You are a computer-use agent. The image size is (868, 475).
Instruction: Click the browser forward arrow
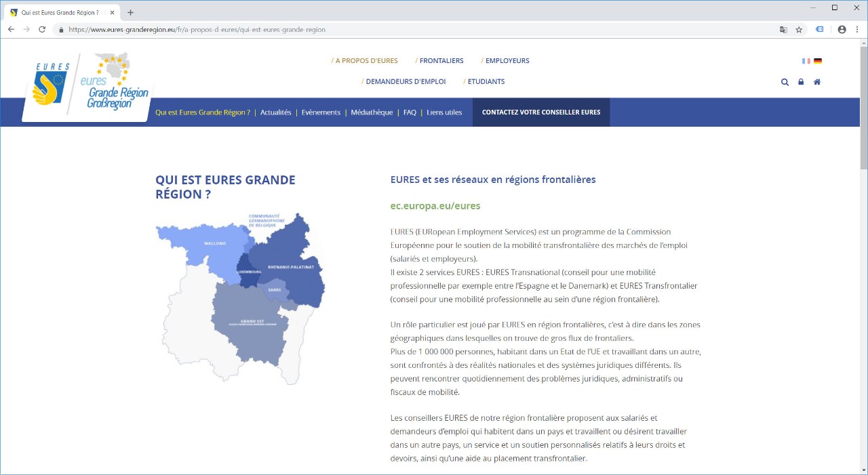pos(26,30)
